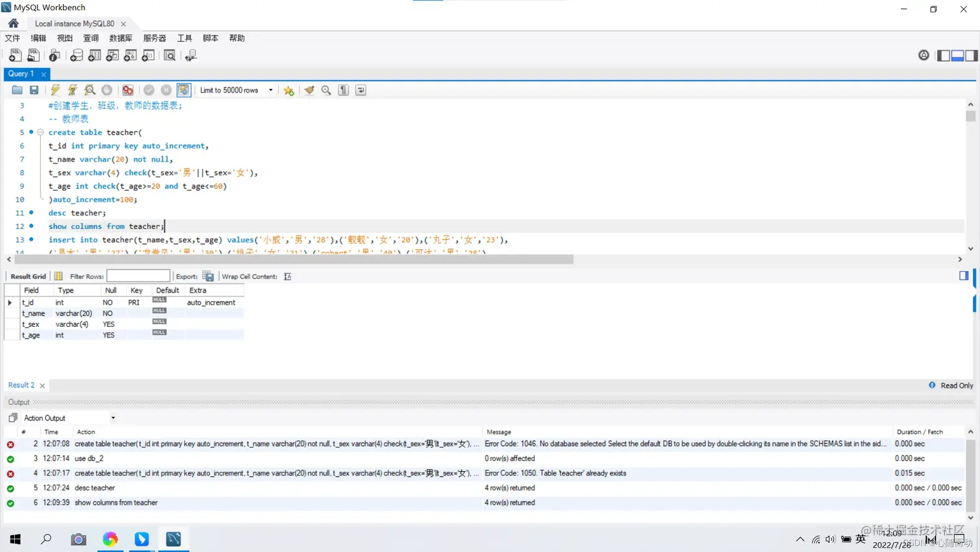Run explain plan icon with magnifier
Image resolution: width=980 pixels, height=552 pixels.
click(90, 90)
